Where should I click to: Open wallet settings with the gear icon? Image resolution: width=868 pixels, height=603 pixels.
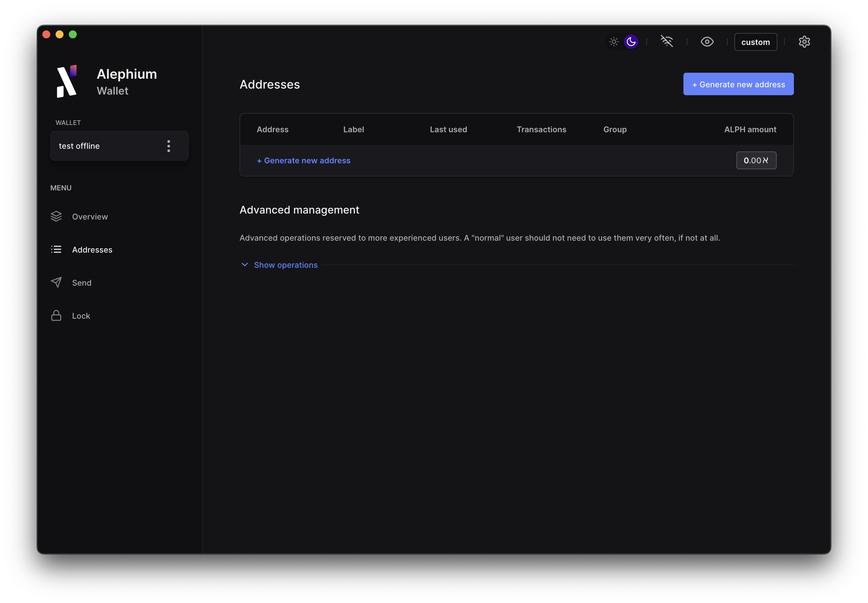pos(804,42)
